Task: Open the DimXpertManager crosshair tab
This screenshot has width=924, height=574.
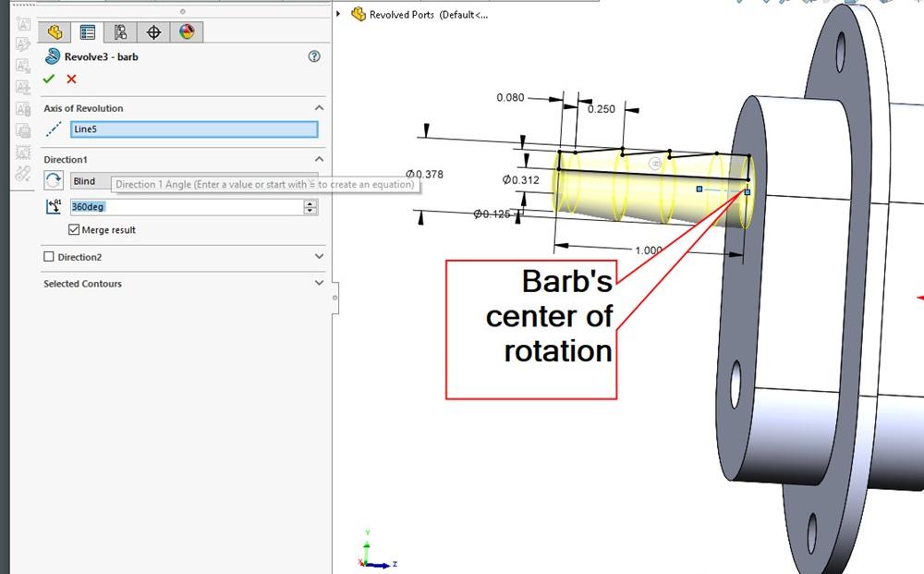Action: pos(153,32)
